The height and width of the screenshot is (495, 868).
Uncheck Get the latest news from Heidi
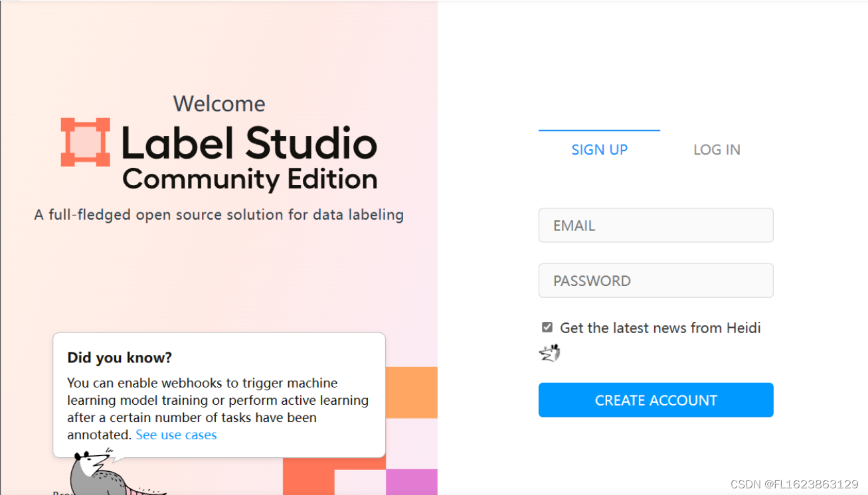[x=547, y=327]
